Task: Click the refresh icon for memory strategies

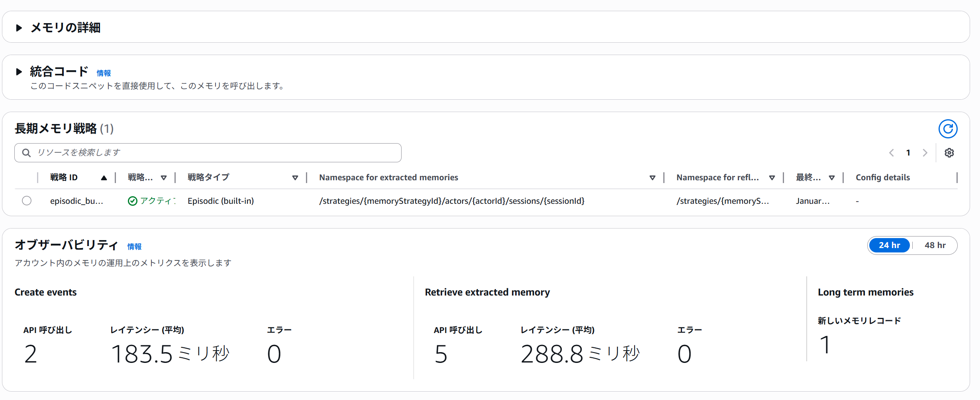Action: tap(948, 129)
